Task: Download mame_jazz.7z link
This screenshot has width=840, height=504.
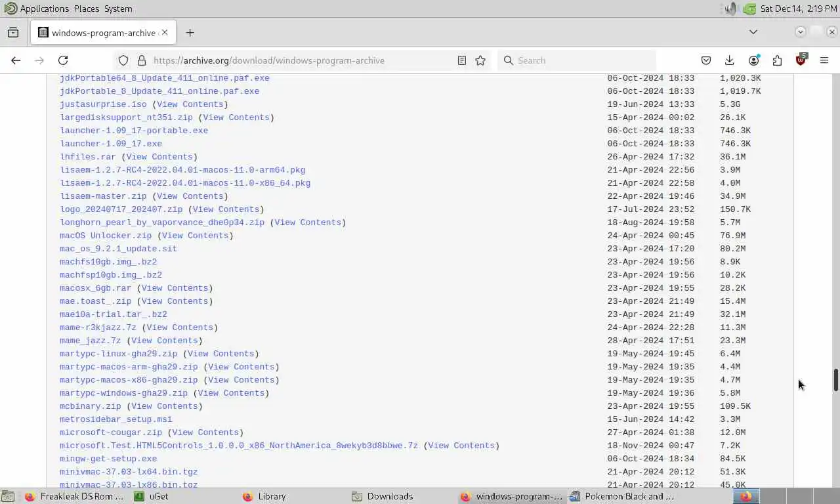Action: click(90, 341)
